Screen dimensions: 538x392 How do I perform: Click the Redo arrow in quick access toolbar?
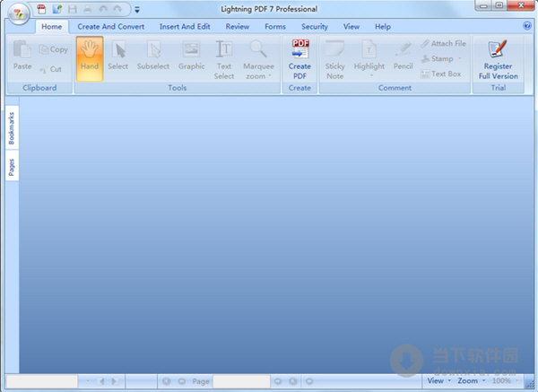click(x=117, y=9)
